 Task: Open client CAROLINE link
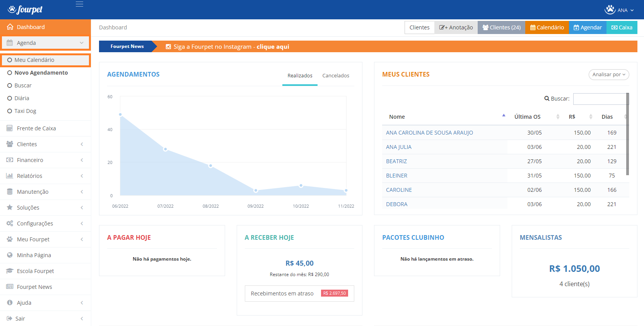(x=399, y=190)
